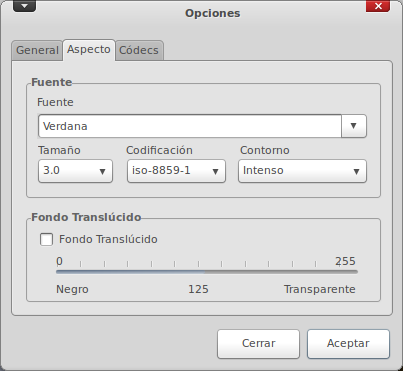Click the arrow on the Contorno combo
The height and width of the screenshot is (371, 403).
point(356,171)
